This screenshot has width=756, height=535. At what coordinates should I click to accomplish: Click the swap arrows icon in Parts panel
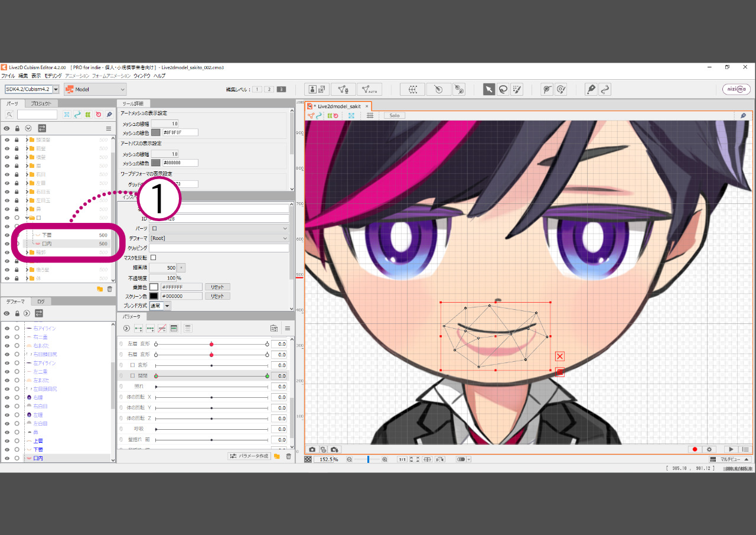click(42, 128)
